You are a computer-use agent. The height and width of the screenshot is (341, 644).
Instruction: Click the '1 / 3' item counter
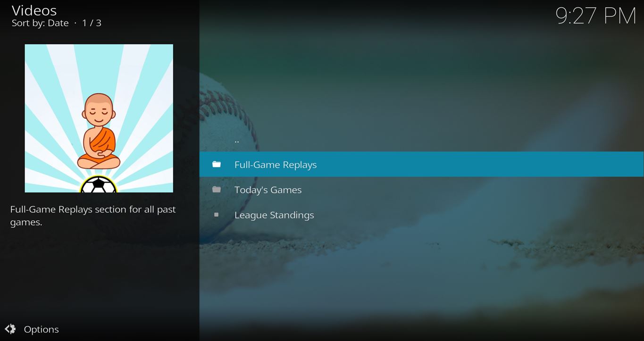pos(92,23)
